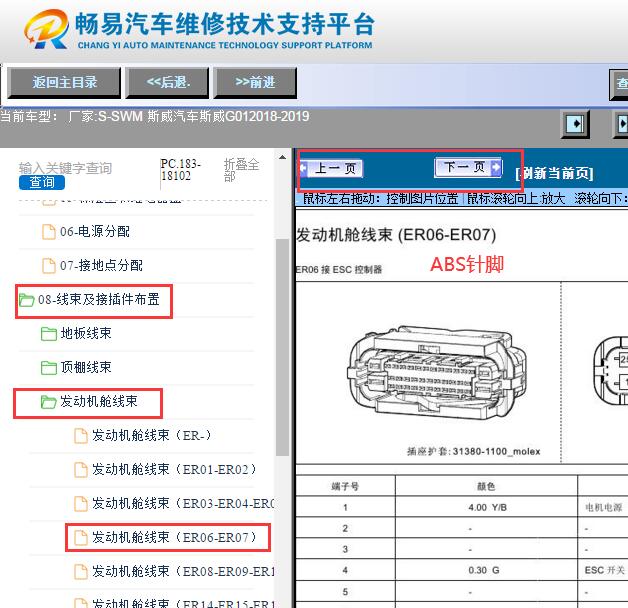Image resolution: width=628 pixels, height=608 pixels.
Task: Click the 端子号 column header
Action: [345, 487]
